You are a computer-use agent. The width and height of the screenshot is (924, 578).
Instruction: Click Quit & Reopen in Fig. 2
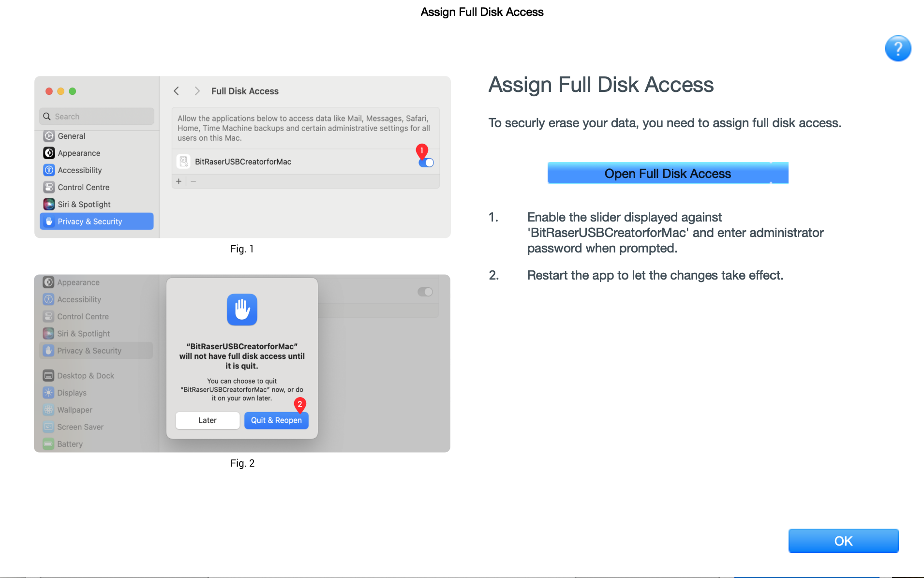click(x=276, y=420)
